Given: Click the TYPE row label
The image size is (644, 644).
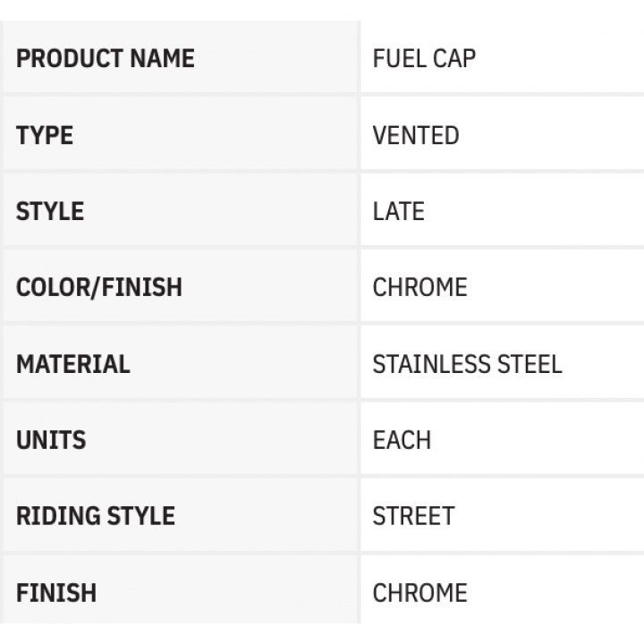Looking at the screenshot, I should click(45, 136).
